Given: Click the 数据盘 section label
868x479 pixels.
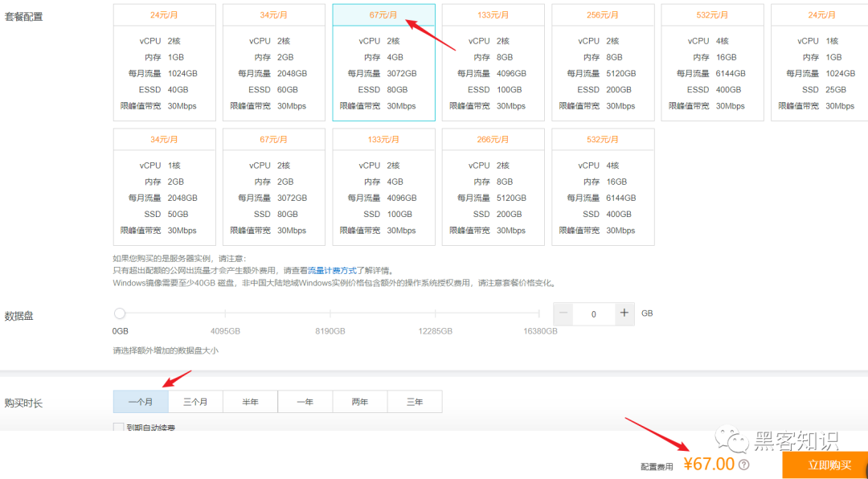Looking at the screenshot, I should pyautogui.click(x=20, y=316).
